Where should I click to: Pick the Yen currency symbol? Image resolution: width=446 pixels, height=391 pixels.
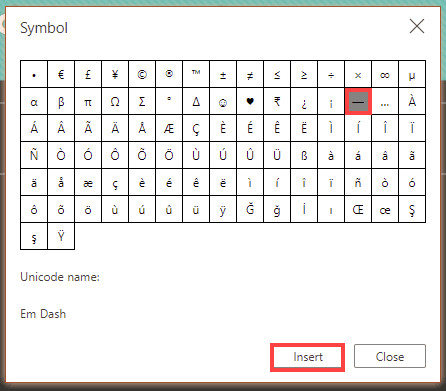[x=115, y=74]
